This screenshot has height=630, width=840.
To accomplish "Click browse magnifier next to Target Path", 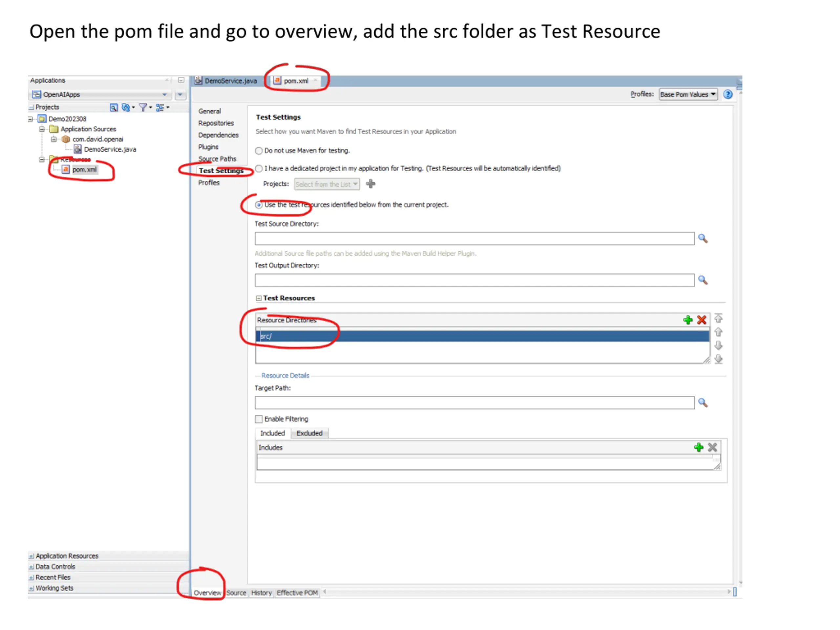I will [703, 403].
